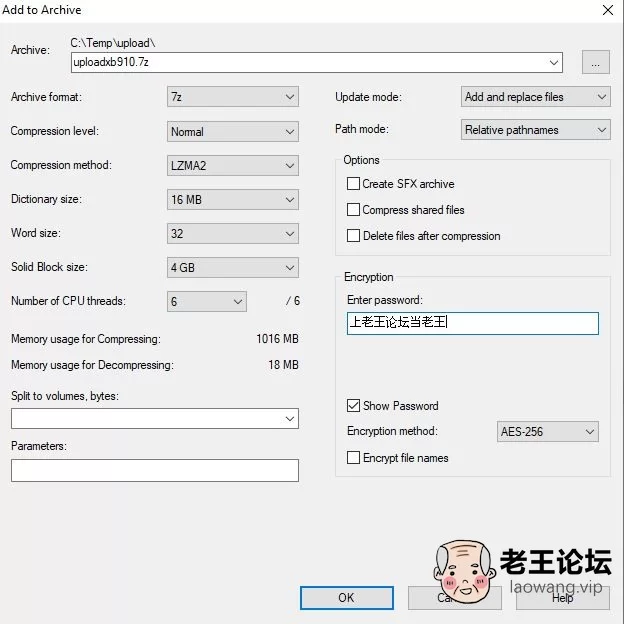
Task: Open the Archive format dropdown
Action: point(233,97)
